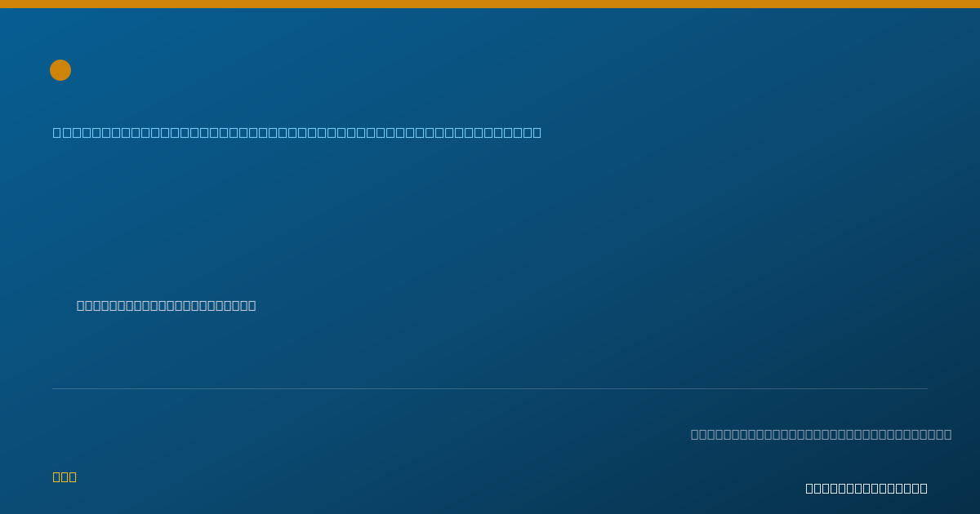980x514 pixels.
Task: Click the first box of the yellow label
Action: pos(57,476)
